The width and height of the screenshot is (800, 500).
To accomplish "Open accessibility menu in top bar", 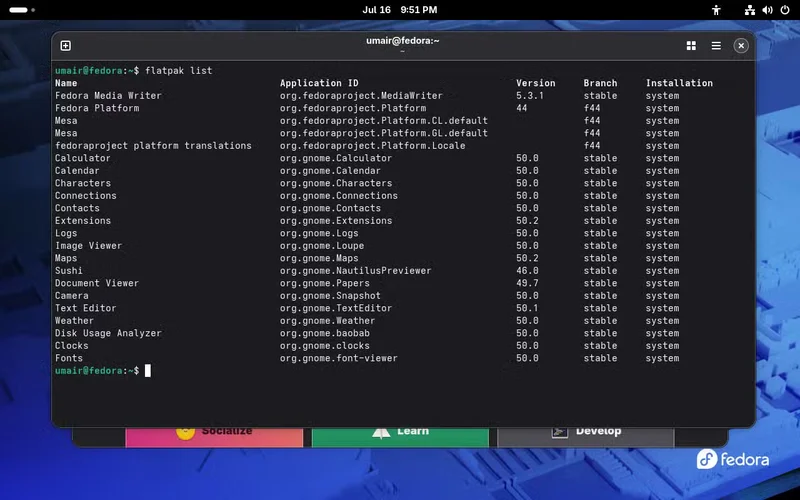I will (x=716, y=10).
